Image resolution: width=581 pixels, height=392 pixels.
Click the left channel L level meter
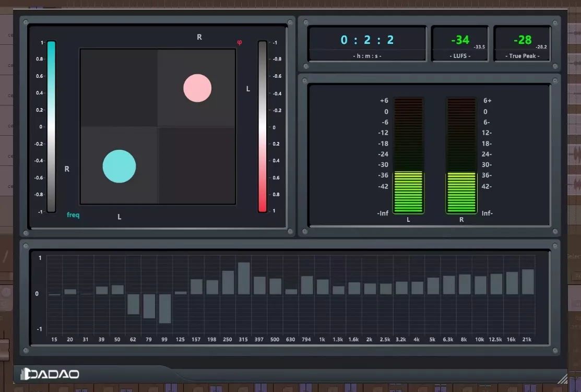(408, 156)
